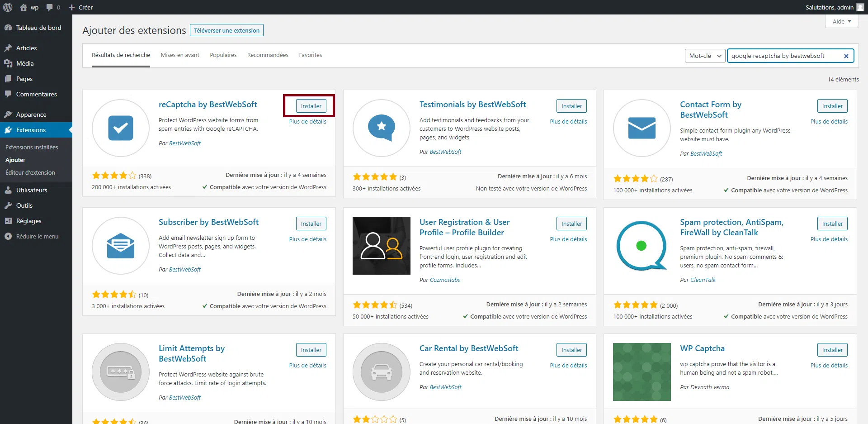The height and width of the screenshot is (424, 868).
Task: Switch to Recommandées tab
Action: click(268, 55)
